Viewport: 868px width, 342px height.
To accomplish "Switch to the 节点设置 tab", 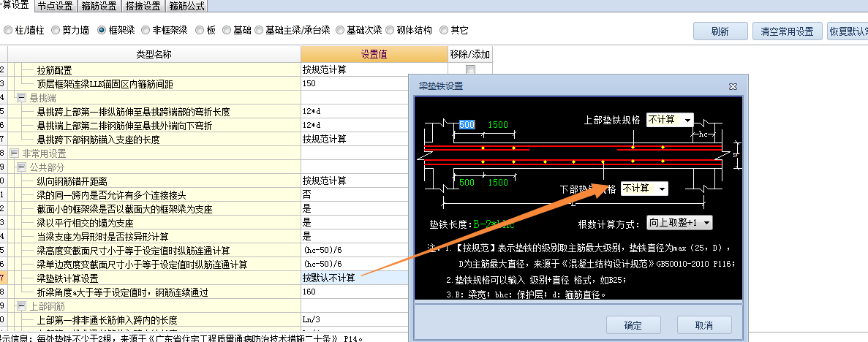I will point(56,6).
